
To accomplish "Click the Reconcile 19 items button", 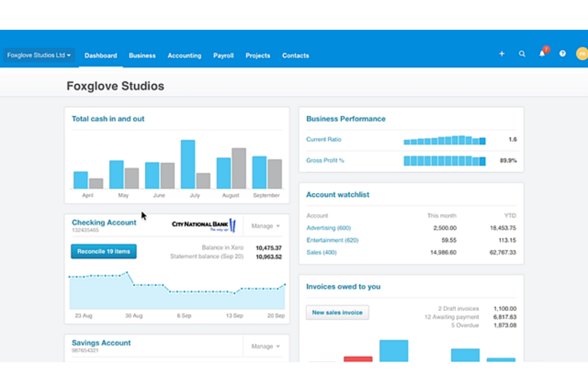I will coord(103,251).
